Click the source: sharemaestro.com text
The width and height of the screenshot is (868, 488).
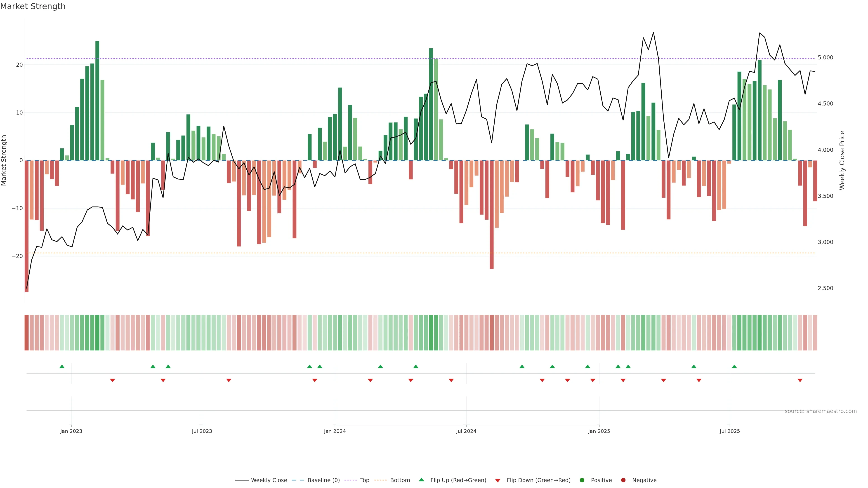821,411
